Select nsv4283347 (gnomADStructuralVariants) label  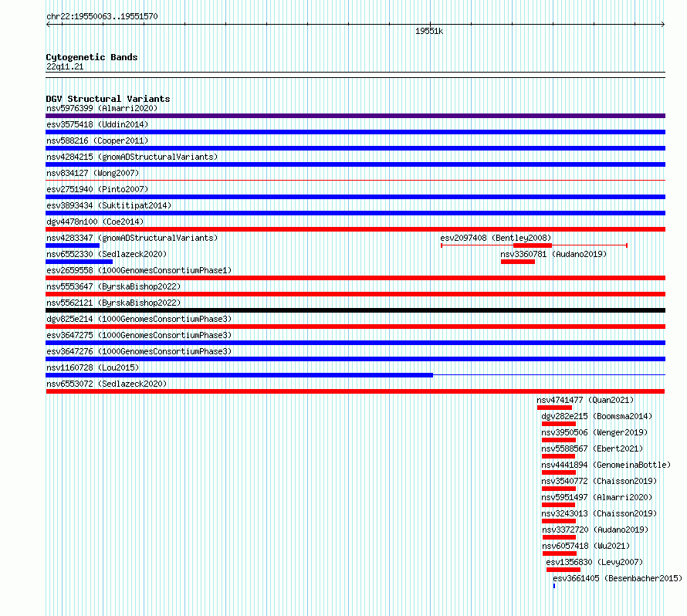[132, 238]
